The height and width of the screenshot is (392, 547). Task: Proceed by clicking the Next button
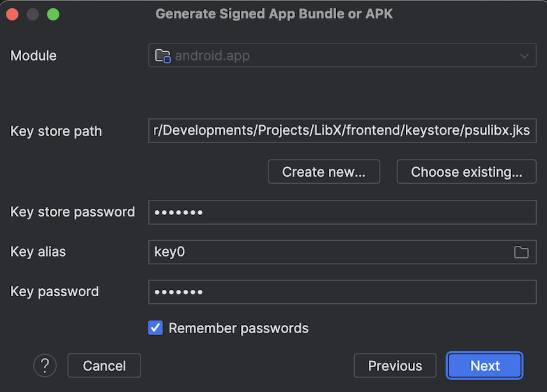click(484, 366)
